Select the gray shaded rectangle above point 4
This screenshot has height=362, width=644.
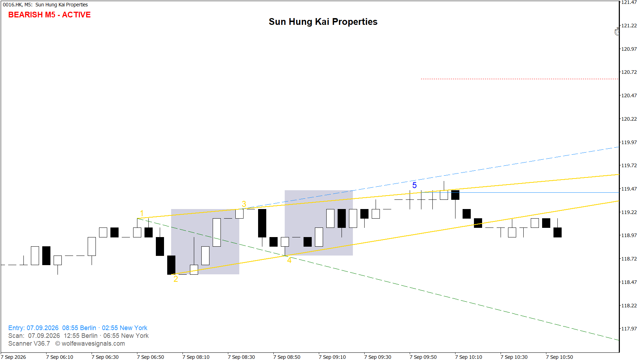[319, 223]
